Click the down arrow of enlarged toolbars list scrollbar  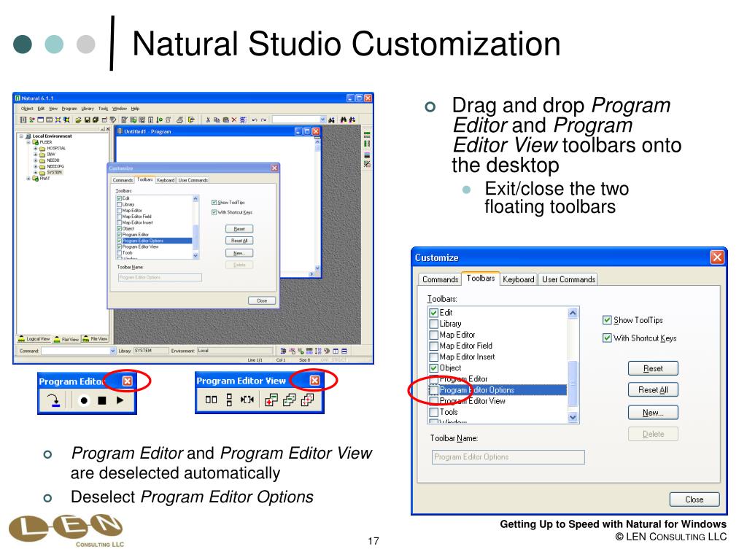coord(573,418)
